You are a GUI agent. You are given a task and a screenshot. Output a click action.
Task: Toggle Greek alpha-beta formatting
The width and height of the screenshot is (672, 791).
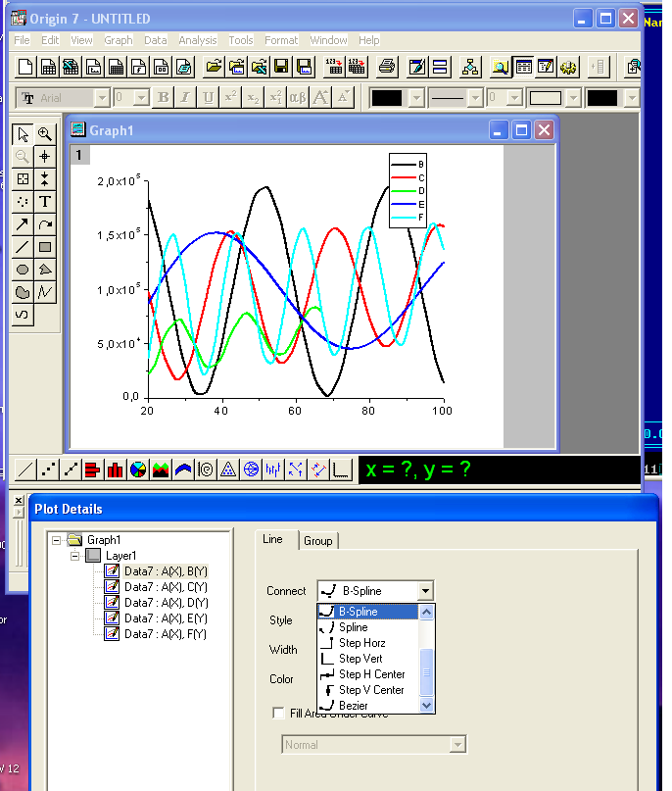click(298, 97)
